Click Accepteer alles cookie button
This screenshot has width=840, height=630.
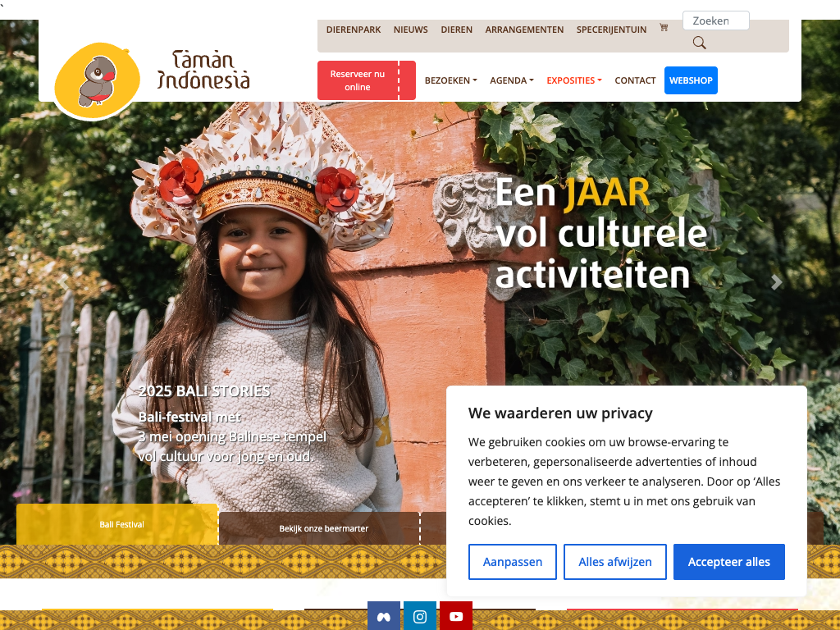click(x=728, y=562)
